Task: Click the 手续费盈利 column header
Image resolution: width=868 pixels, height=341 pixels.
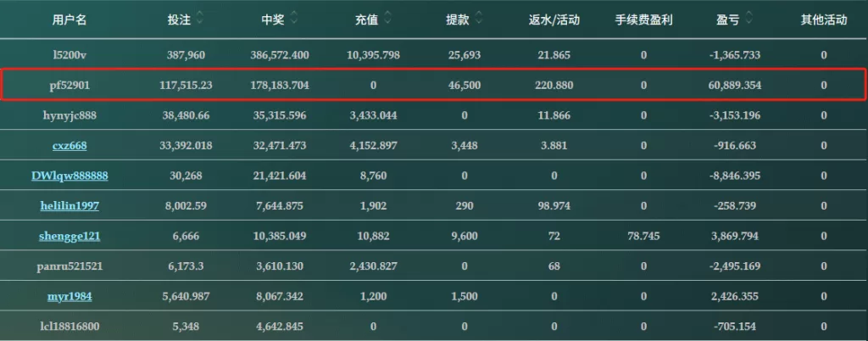Action: coord(644,20)
